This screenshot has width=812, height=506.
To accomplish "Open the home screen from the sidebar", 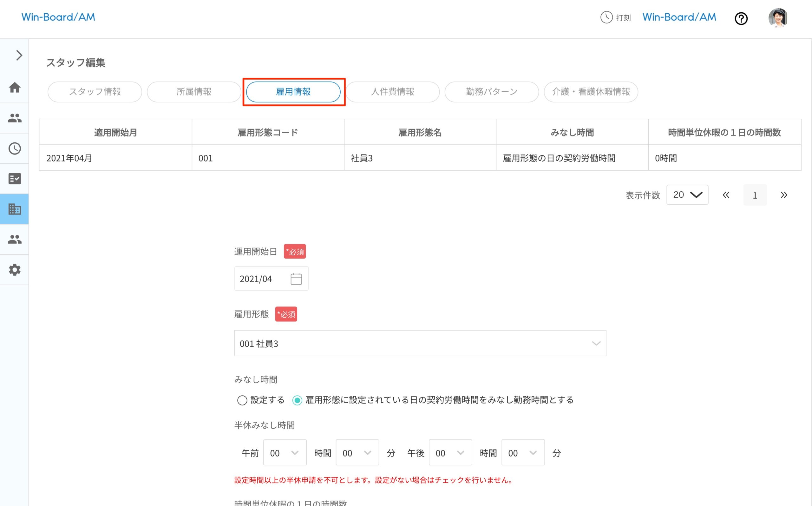I will (14, 88).
